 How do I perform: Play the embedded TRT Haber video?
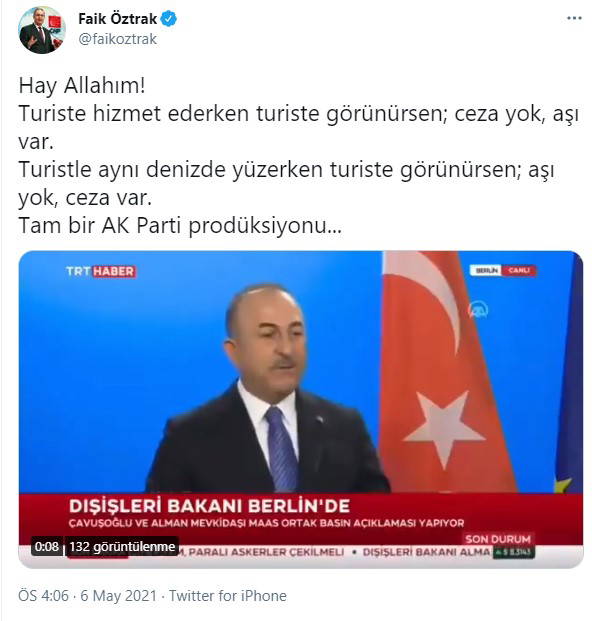click(x=301, y=410)
